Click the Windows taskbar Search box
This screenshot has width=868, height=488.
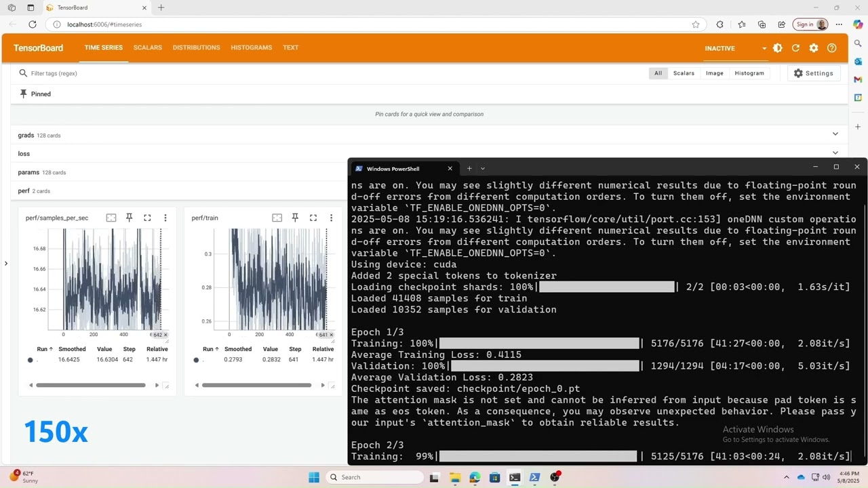click(376, 477)
